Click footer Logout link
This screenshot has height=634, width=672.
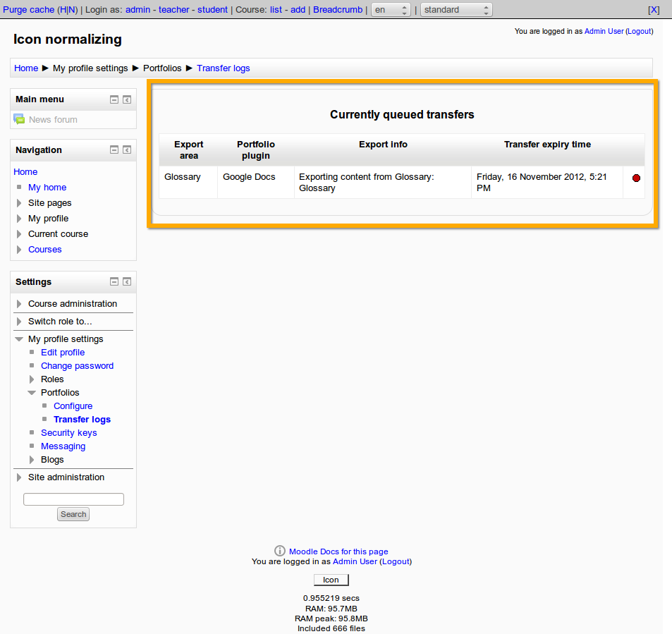click(x=396, y=561)
